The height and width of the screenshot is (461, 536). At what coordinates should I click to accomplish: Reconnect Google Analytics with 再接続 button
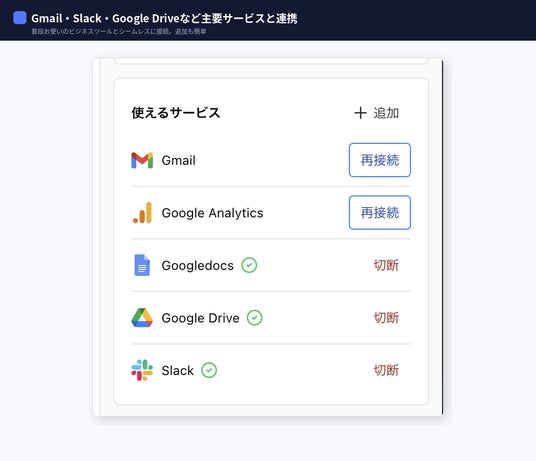[380, 213]
